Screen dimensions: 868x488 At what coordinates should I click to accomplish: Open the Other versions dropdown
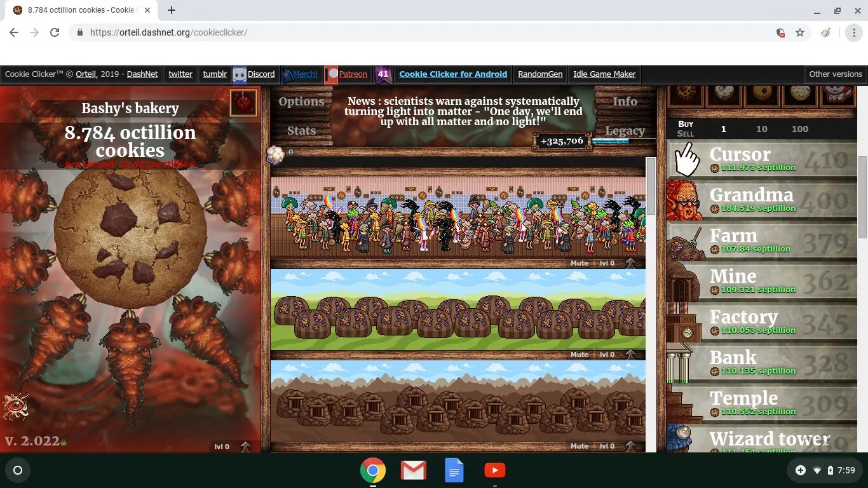point(836,74)
